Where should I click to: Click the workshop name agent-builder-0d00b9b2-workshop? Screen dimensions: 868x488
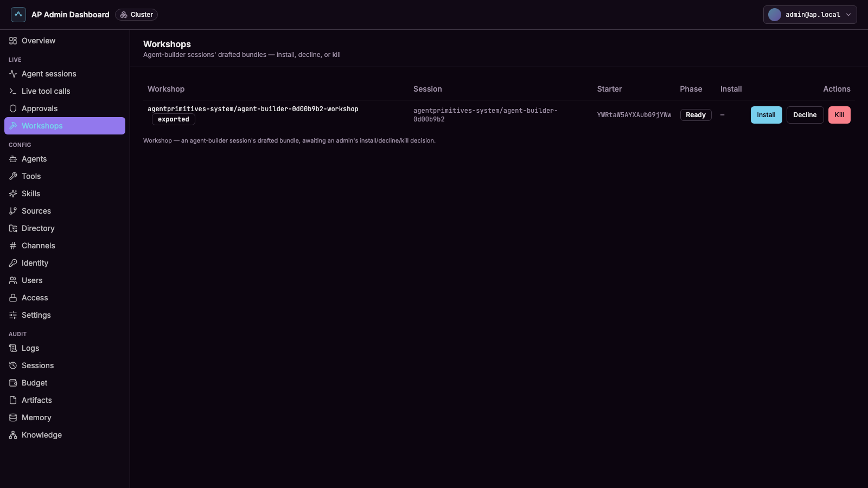pos(253,109)
